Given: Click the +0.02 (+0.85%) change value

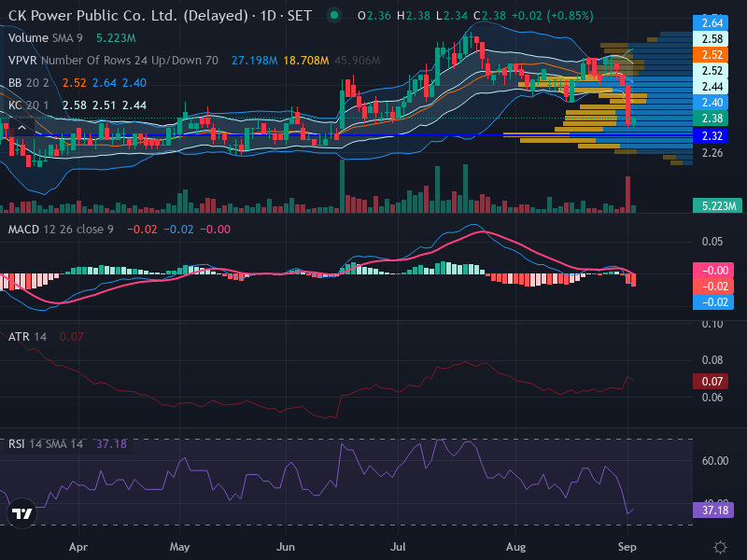Looking at the screenshot, I should (x=552, y=16).
